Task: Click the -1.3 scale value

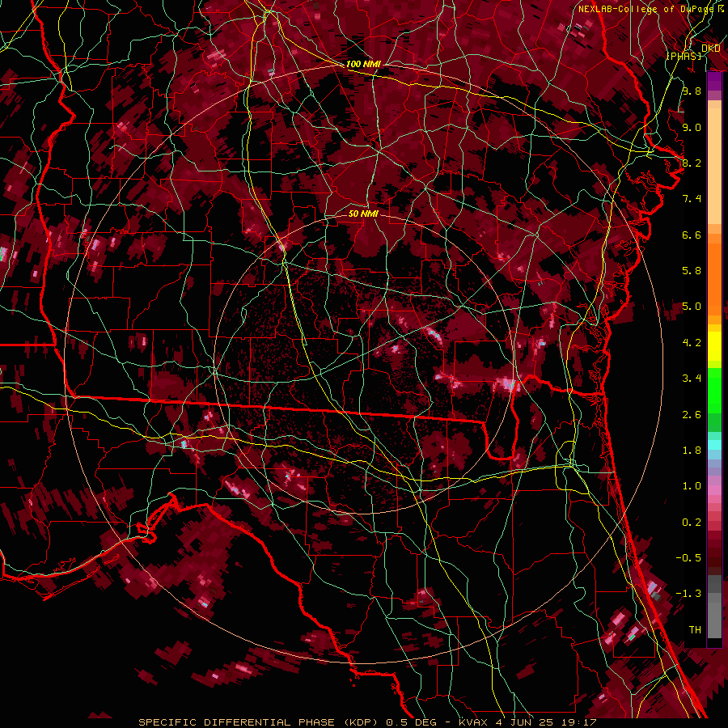Action: point(688,594)
